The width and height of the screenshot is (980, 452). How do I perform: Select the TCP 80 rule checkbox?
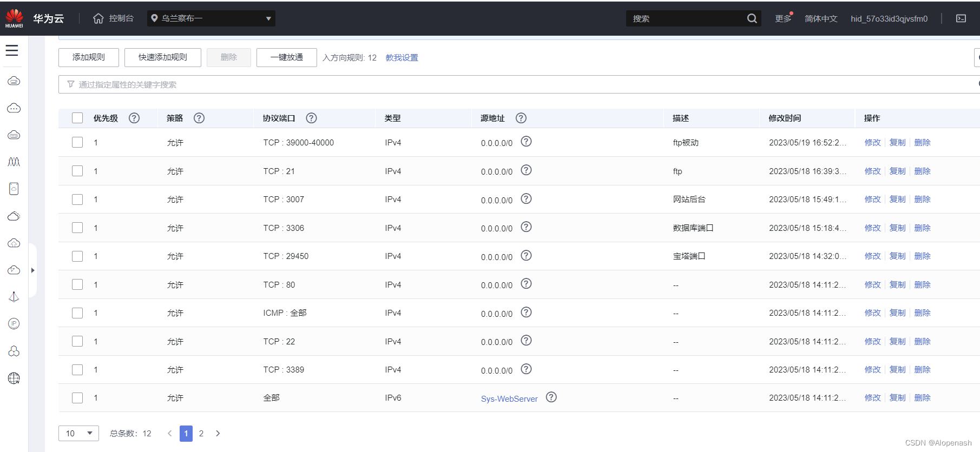pos(77,284)
